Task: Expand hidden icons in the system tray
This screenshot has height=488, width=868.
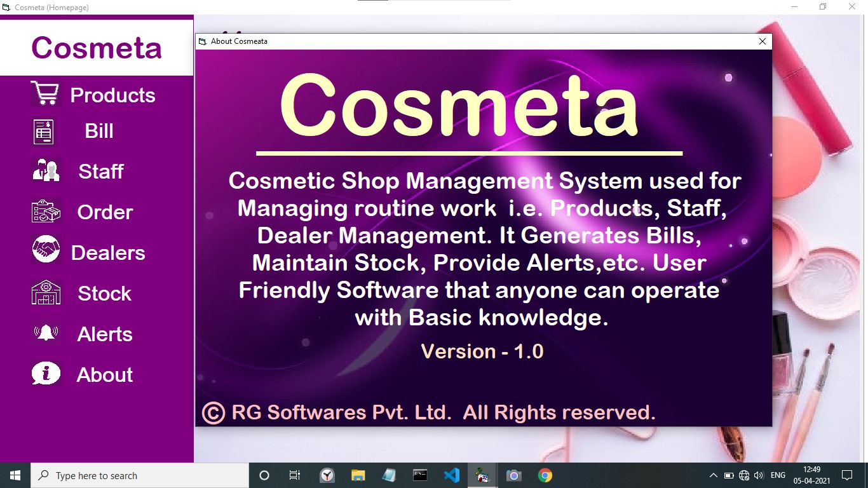Action: click(713, 475)
